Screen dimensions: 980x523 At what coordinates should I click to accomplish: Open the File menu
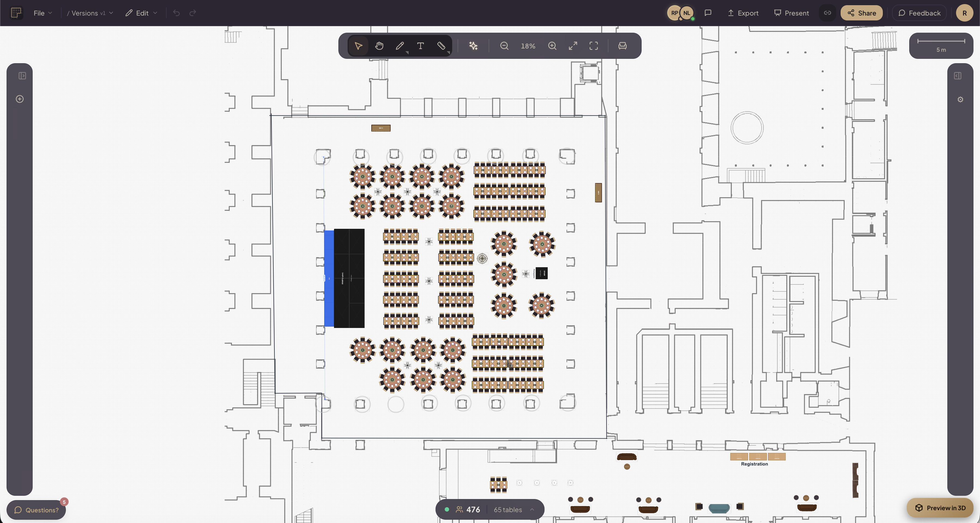[x=40, y=13]
